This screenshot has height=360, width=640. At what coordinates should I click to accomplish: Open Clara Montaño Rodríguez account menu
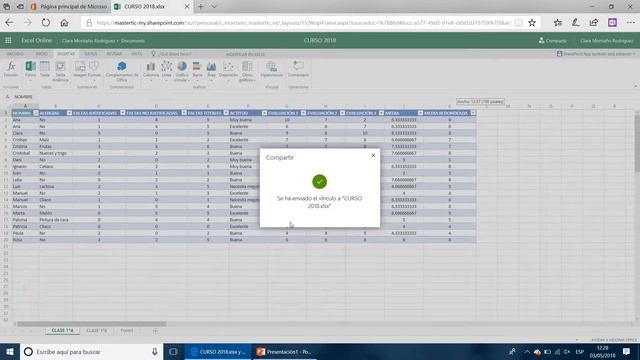point(607,40)
